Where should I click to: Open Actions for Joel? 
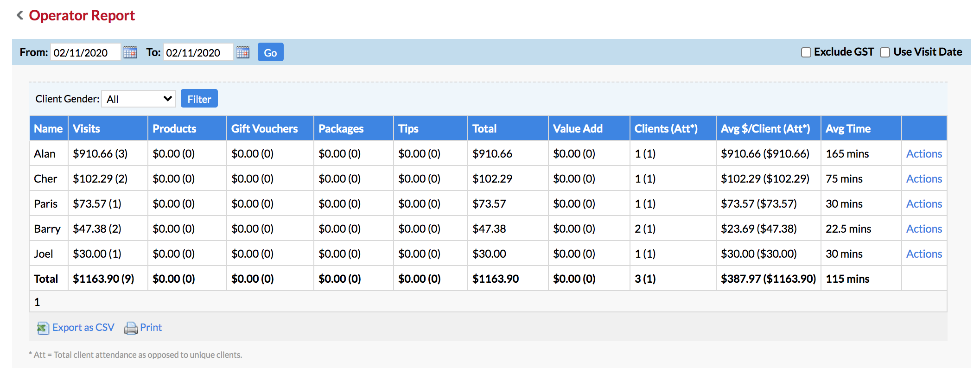(924, 254)
